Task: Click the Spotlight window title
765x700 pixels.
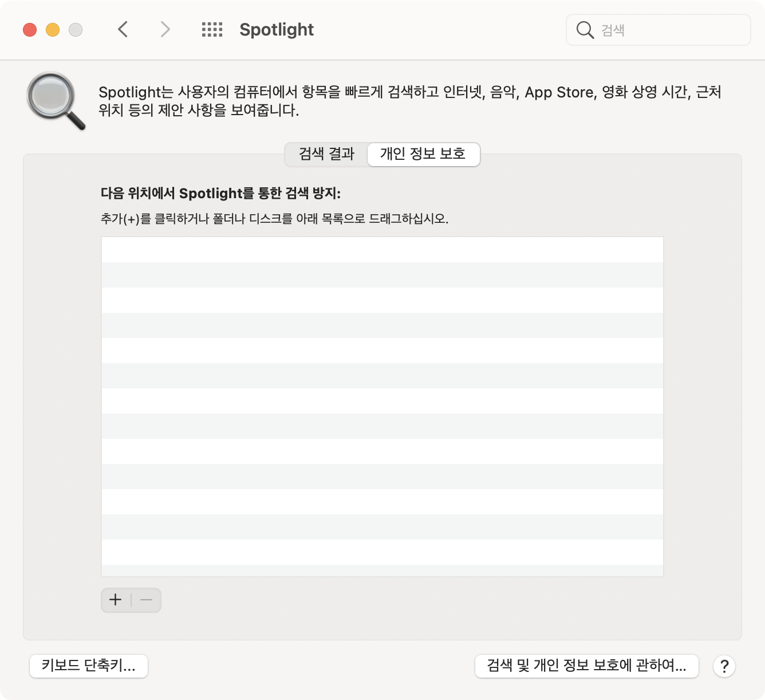Action: point(277,30)
